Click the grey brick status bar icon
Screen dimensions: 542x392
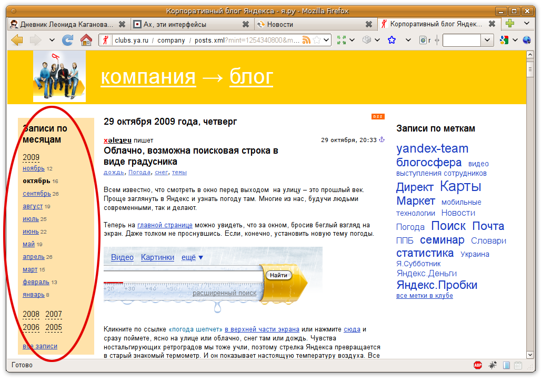pyautogui.click(x=518, y=365)
